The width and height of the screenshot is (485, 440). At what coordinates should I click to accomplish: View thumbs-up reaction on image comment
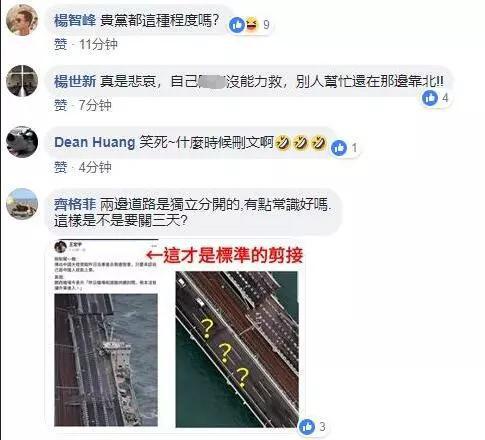click(x=307, y=426)
